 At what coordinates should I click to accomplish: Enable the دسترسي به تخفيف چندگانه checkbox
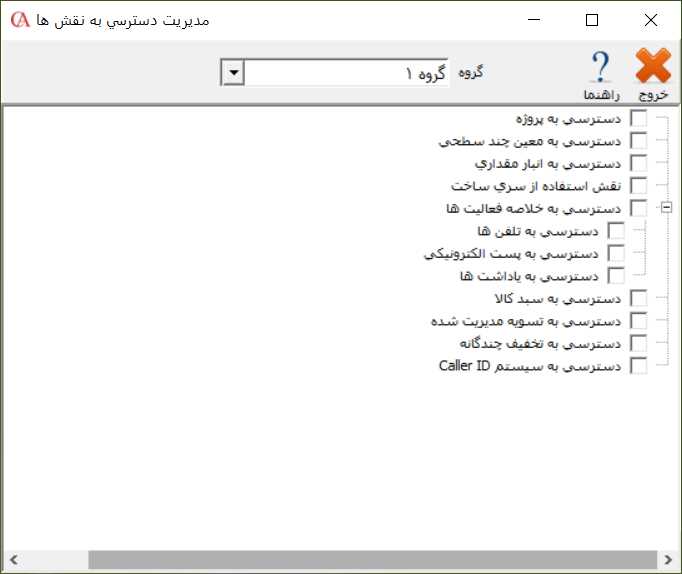pos(638,343)
